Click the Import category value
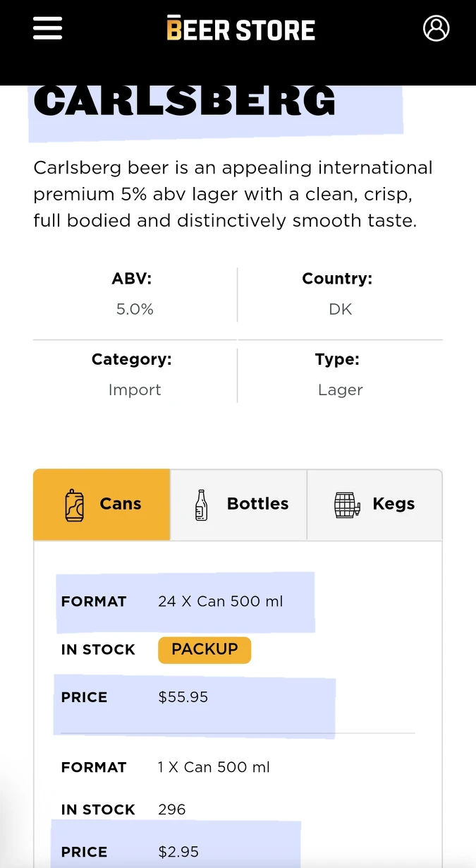Viewport: 476px width, 868px height. point(135,390)
